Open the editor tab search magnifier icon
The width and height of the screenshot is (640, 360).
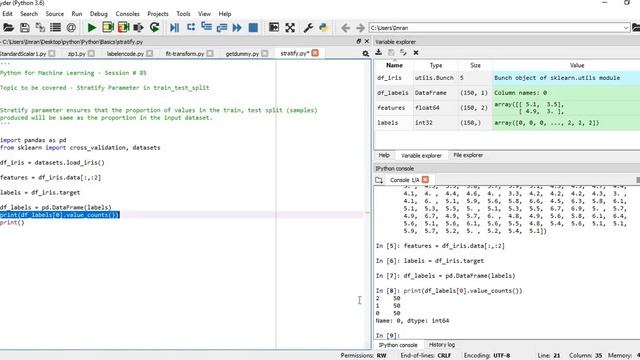pos(365,53)
